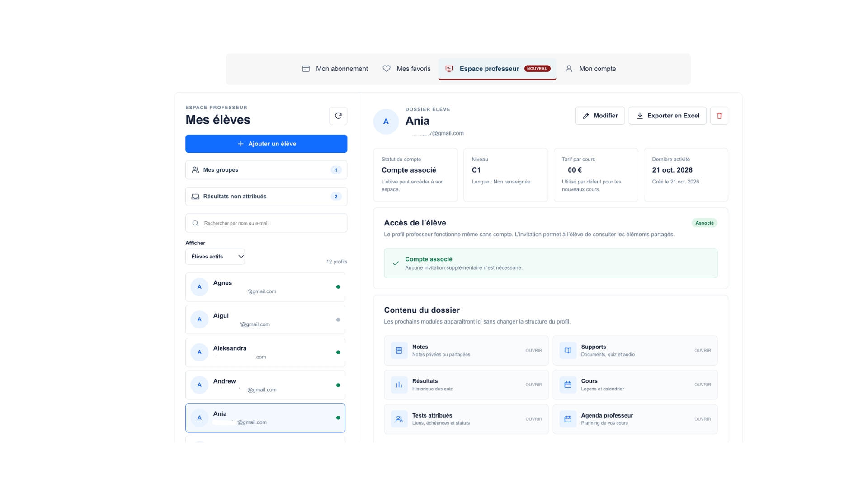
Task: Click OUVRIR on the Notes card
Action: click(x=533, y=351)
